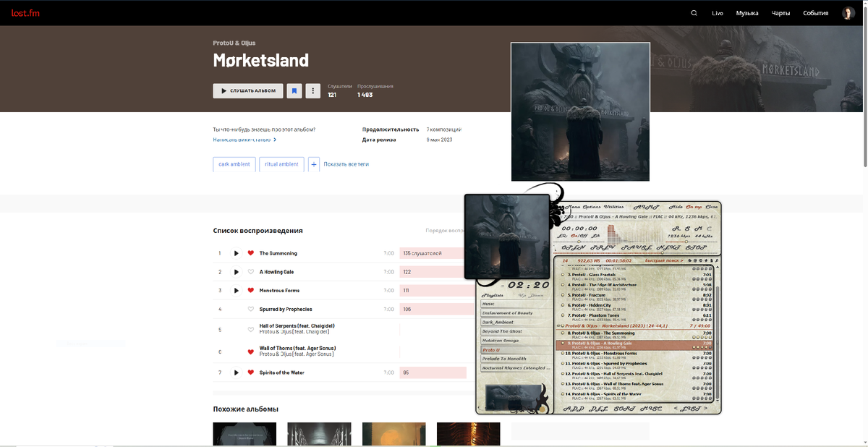This screenshot has width=868, height=447.
Task: Love Spurred by Prophecies with heart
Action: 251,309
